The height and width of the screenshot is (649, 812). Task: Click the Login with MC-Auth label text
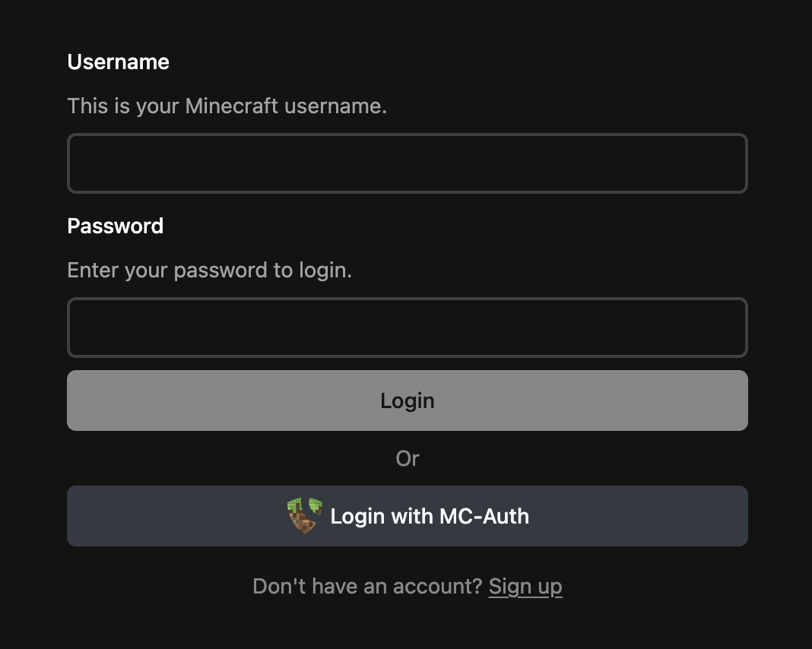[x=430, y=516]
